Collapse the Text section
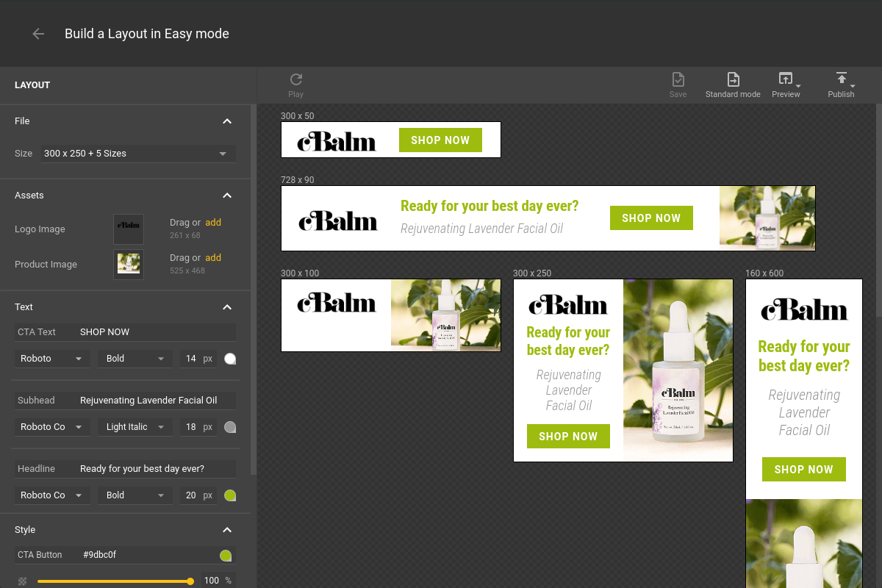This screenshot has width=882, height=588. [x=227, y=307]
